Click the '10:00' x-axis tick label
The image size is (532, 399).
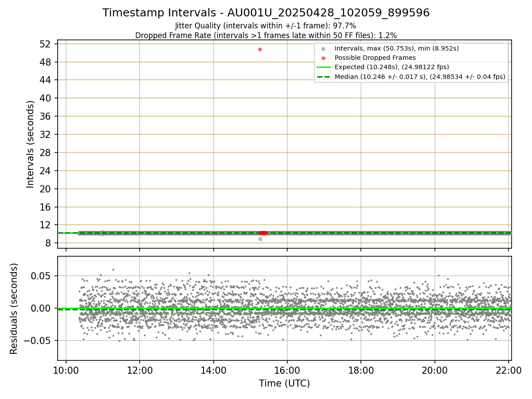click(66, 370)
